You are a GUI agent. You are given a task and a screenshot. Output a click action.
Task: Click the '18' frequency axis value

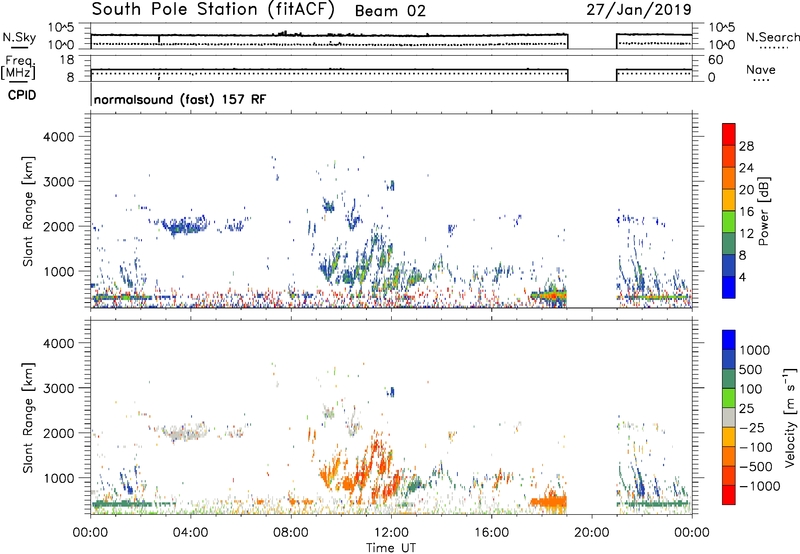(x=67, y=60)
